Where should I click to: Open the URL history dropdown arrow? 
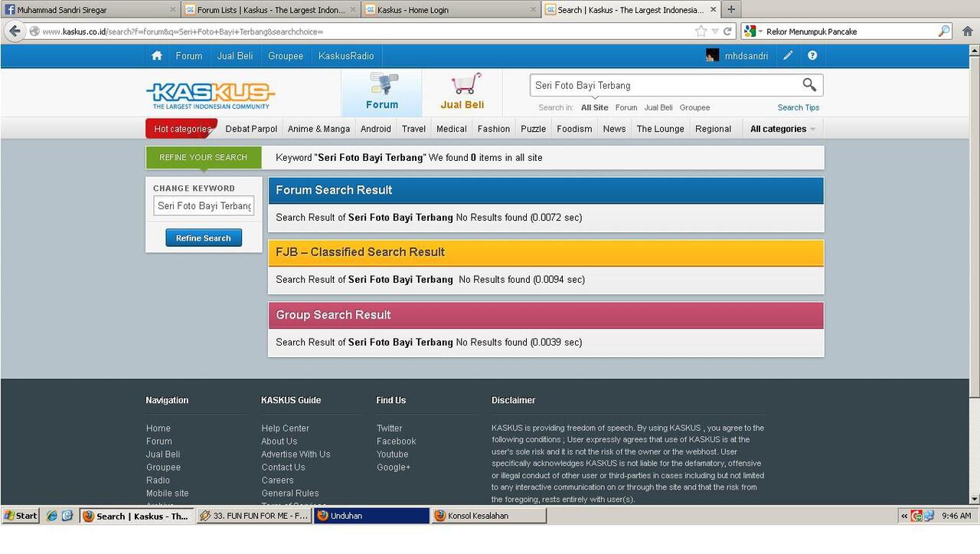pyautogui.click(x=715, y=31)
